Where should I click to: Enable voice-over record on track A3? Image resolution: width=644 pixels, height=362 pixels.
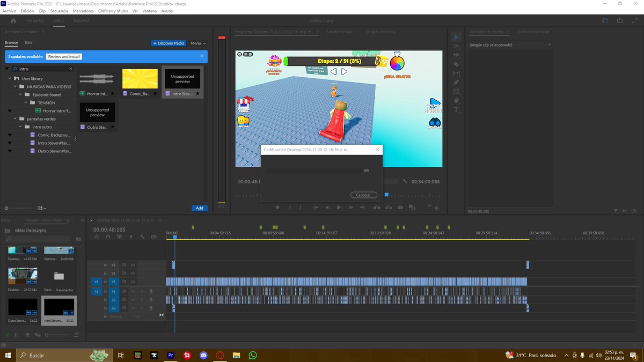tap(151, 308)
